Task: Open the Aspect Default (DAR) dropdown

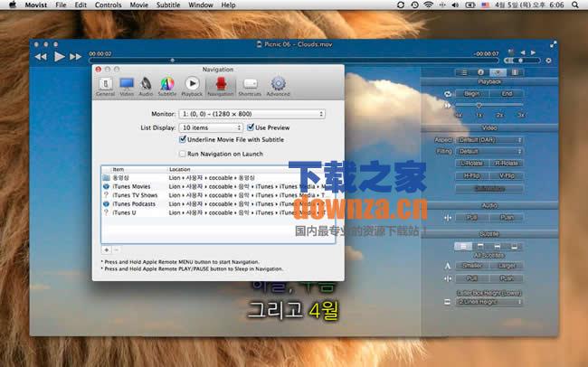Action: point(489,140)
